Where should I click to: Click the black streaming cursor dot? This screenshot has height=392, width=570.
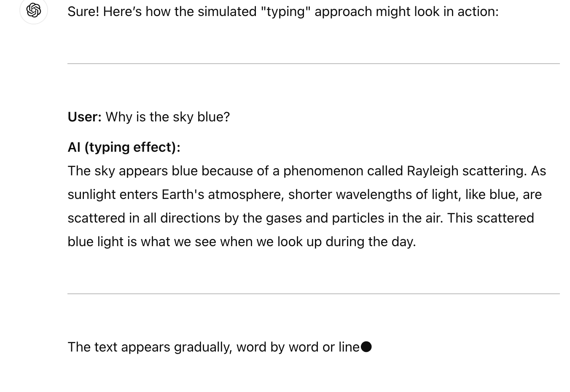coord(366,347)
